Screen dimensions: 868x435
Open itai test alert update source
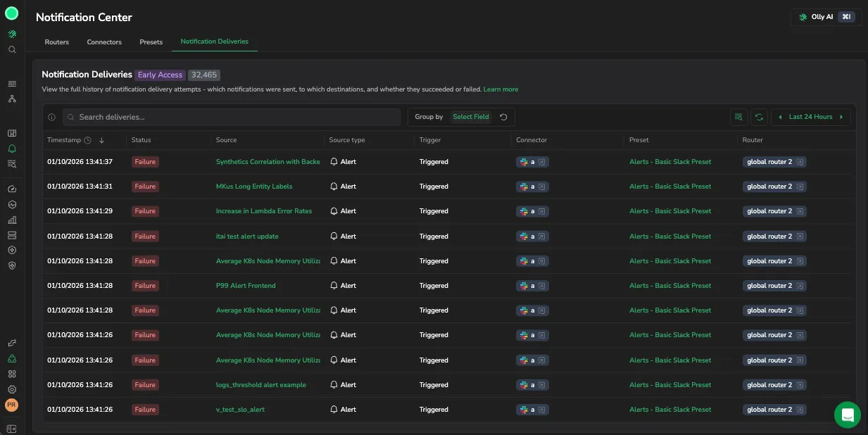point(247,237)
